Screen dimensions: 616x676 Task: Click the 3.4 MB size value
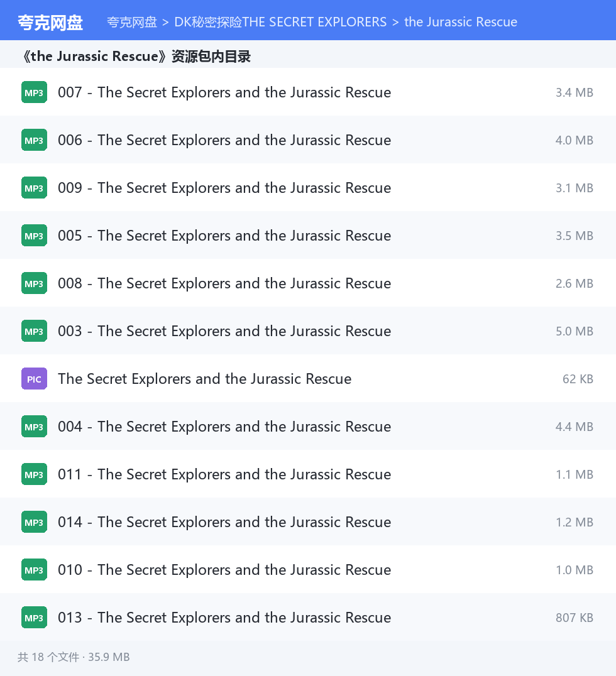tap(574, 92)
